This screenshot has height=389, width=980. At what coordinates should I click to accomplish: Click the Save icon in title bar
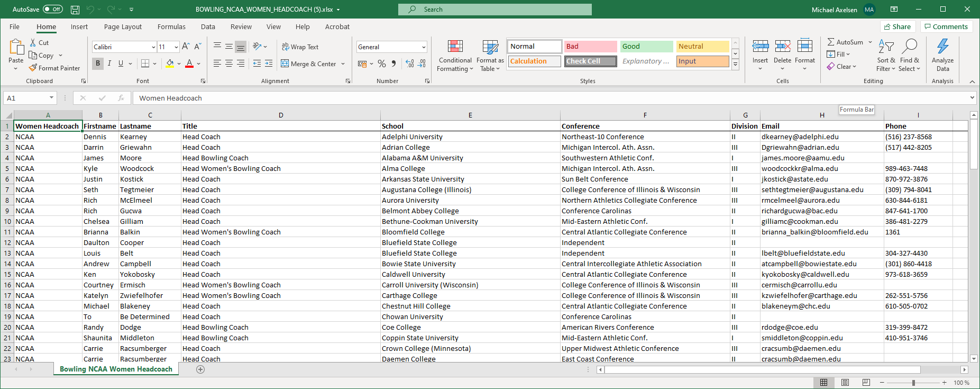point(75,10)
